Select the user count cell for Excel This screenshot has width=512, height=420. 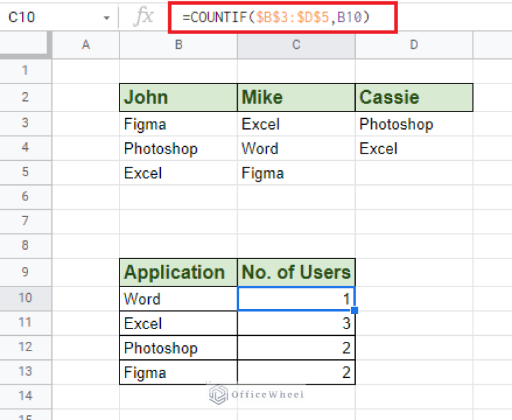click(x=296, y=324)
